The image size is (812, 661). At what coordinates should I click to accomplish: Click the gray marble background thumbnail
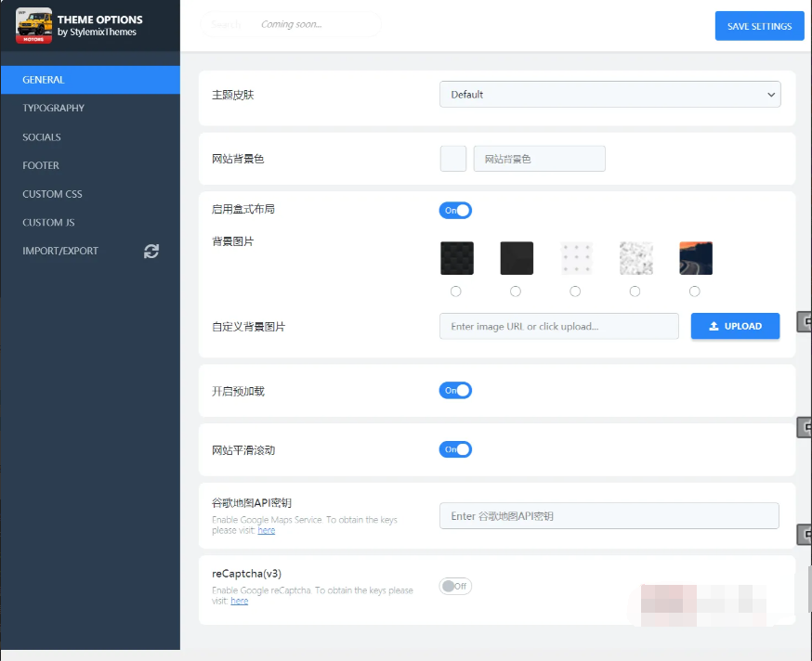point(635,258)
